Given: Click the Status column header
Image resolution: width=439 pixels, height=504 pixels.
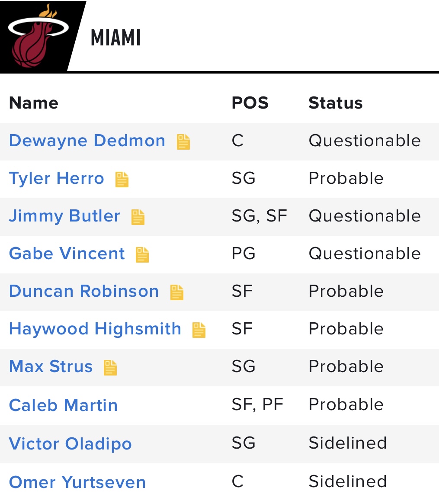Looking at the screenshot, I should (x=335, y=103).
